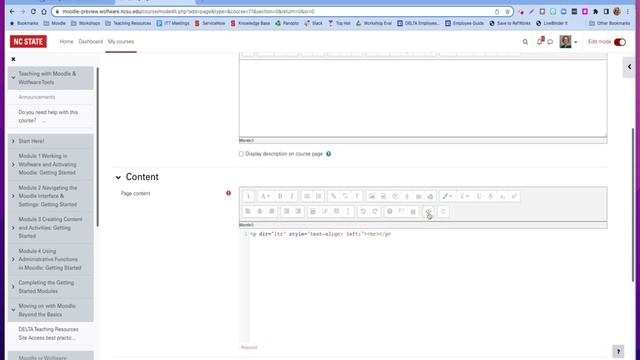Close the course index drawer
Viewport: 640px width, 360px height.
pos(13,59)
